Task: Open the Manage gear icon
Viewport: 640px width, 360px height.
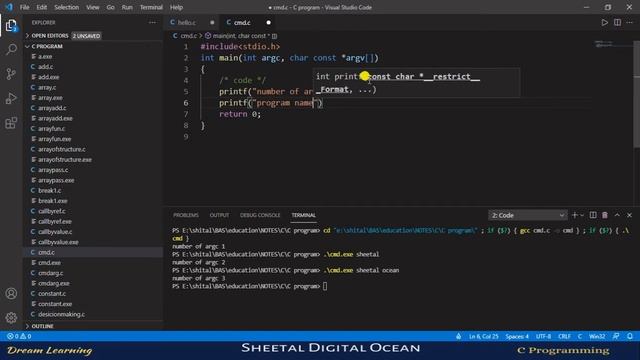Action: [11, 318]
